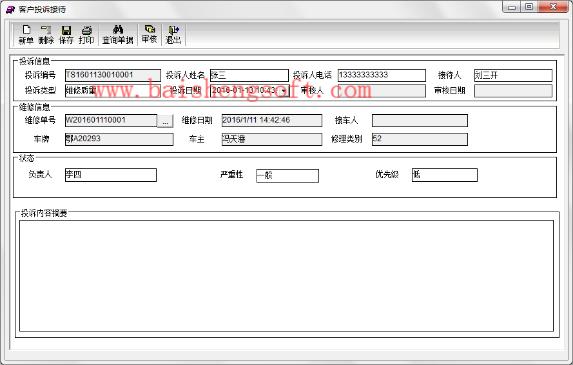The width and height of the screenshot is (573, 365).
Task: Print the complaint form (打印)
Action: point(87,35)
